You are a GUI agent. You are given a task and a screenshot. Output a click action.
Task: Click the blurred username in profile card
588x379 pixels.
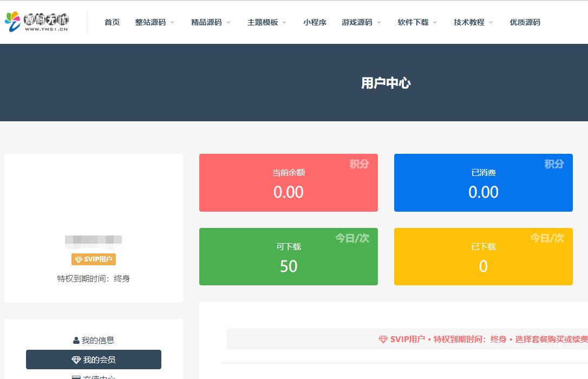coord(93,242)
